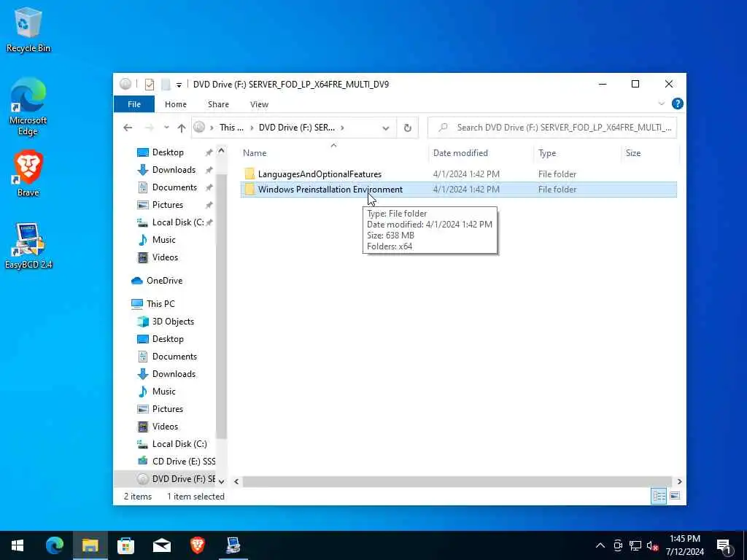Open the Recycle Bin desktop icon
747x560 pixels.
coord(28,31)
